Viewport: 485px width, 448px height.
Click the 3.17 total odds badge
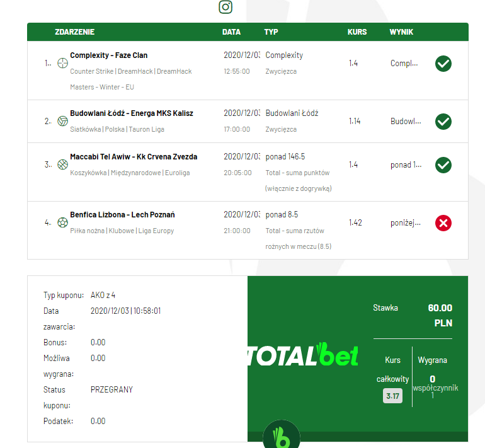[392, 396]
